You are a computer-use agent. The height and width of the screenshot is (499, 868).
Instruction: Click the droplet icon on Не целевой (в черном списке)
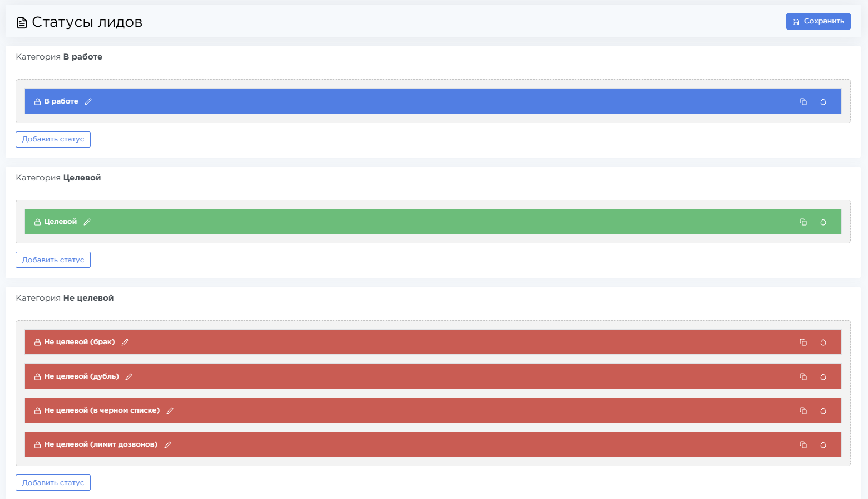coord(823,410)
